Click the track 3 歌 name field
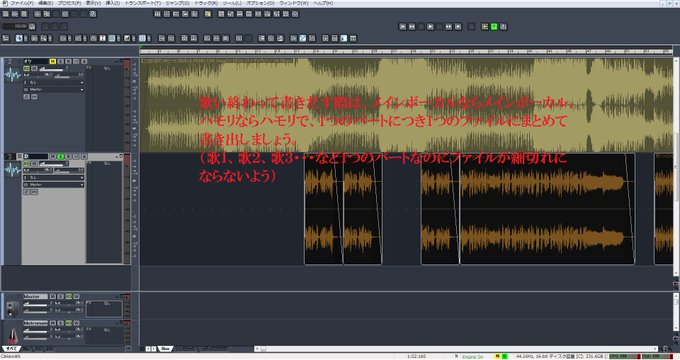Viewport: 680px width, 360px height. tap(35, 156)
